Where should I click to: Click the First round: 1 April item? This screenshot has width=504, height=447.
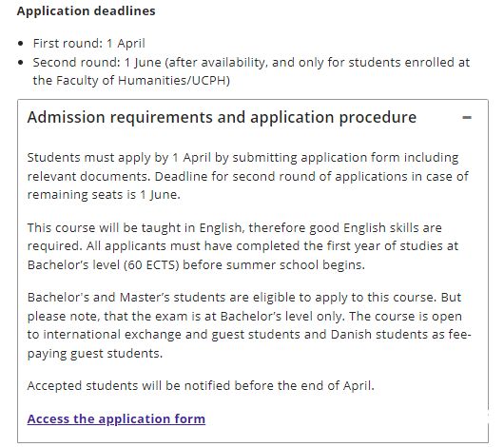(89, 44)
